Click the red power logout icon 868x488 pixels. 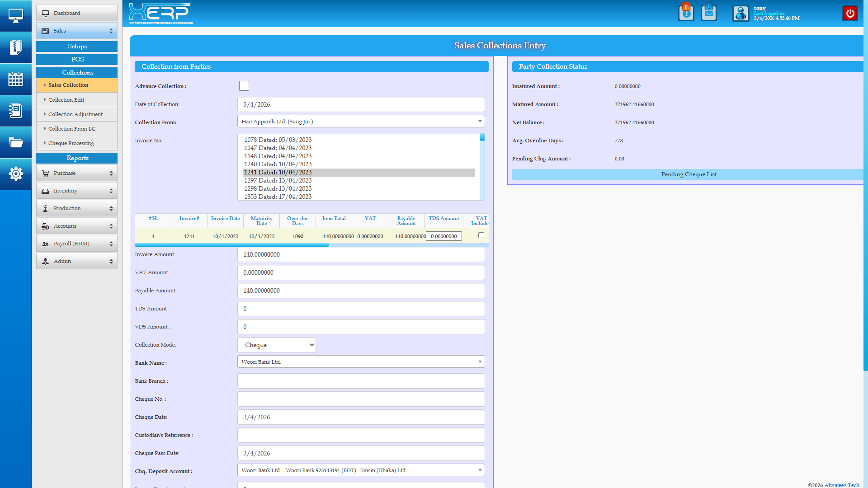pyautogui.click(x=850, y=13)
